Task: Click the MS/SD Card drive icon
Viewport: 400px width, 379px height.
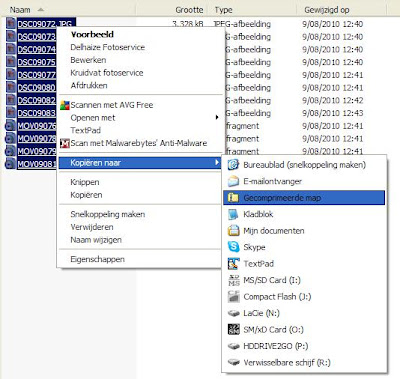Action: tap(233, 280)
